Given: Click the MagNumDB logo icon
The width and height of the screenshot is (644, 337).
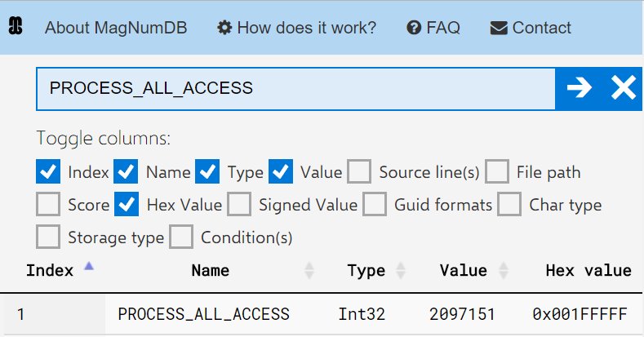Looking at the screenshot, I should pyautogui.click(x=16, y=26).
